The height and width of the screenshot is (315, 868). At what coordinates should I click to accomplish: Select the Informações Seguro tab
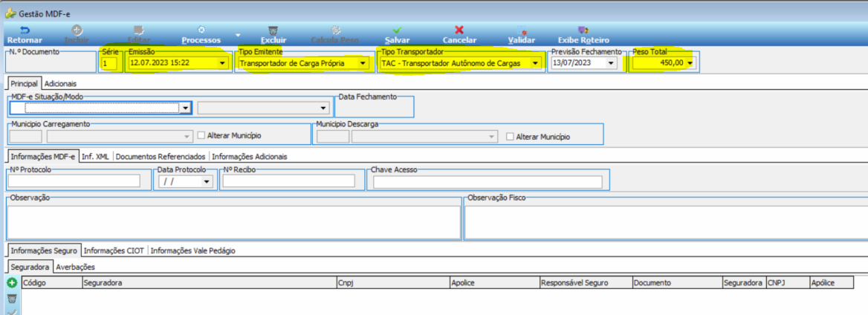tap(45, 251)
